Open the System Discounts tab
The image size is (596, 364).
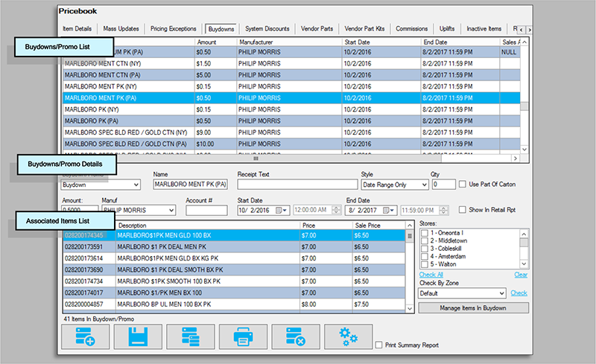[x=267, y=29]
